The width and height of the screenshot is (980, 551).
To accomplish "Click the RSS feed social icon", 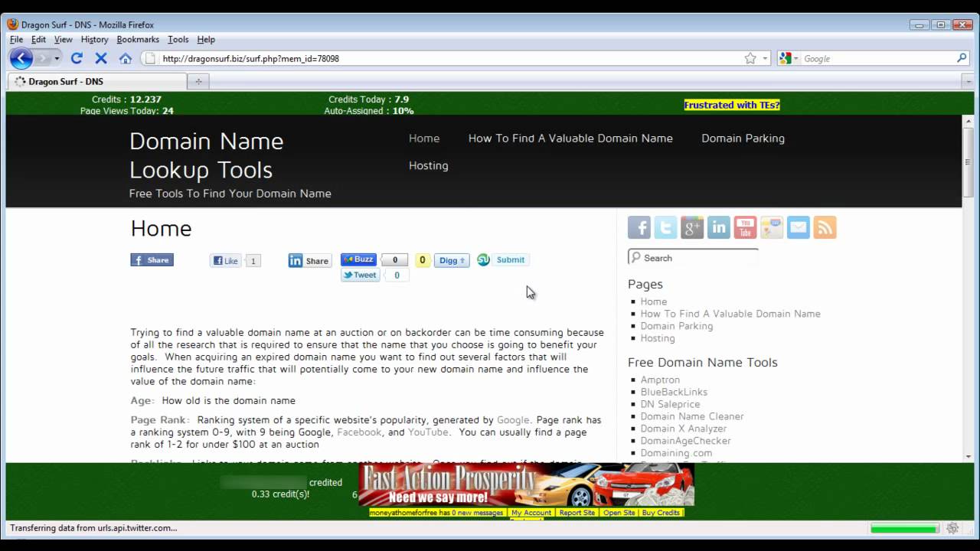I will (825, 227).
